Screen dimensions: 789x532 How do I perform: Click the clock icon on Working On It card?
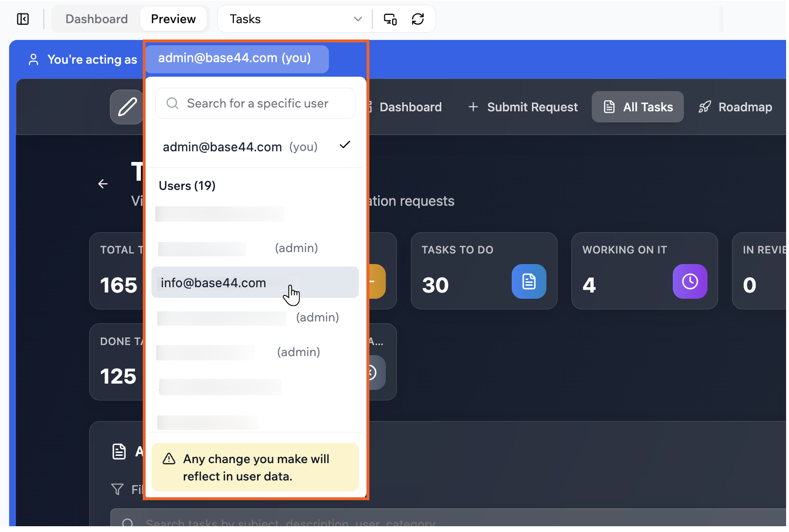(x=690, y=282)
